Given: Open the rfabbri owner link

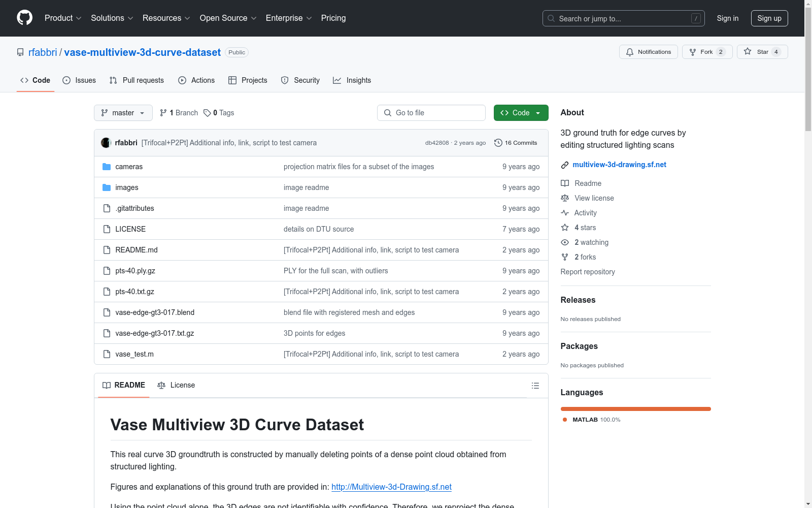Looking at the screenshot, I should pyautogui.click(x=43, y=52).
